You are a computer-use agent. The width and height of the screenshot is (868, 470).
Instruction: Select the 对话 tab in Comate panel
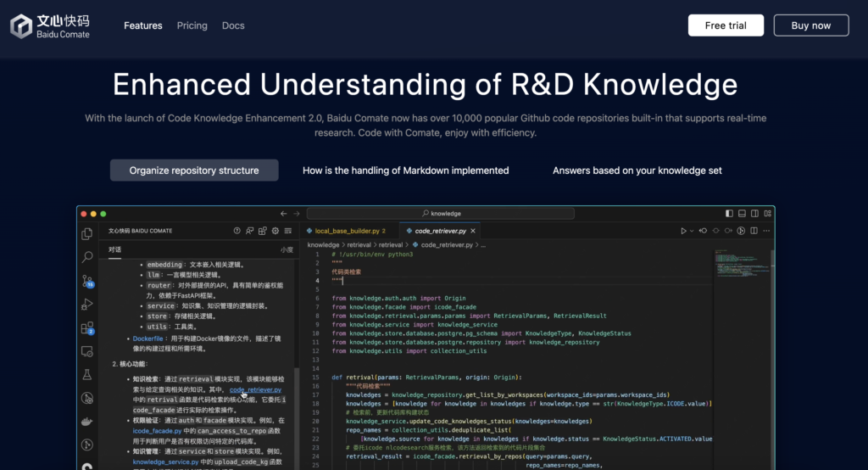[x=114, y=249]
